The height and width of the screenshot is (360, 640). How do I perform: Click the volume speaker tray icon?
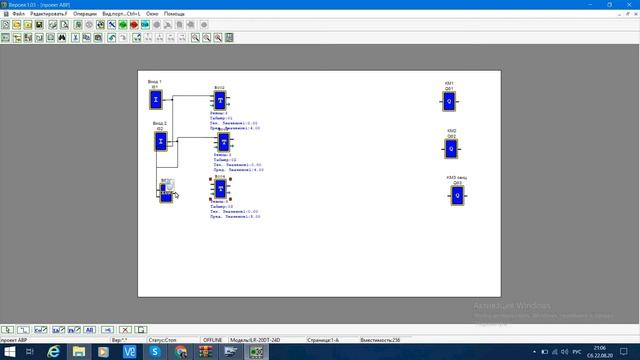[x=564, y=351]
